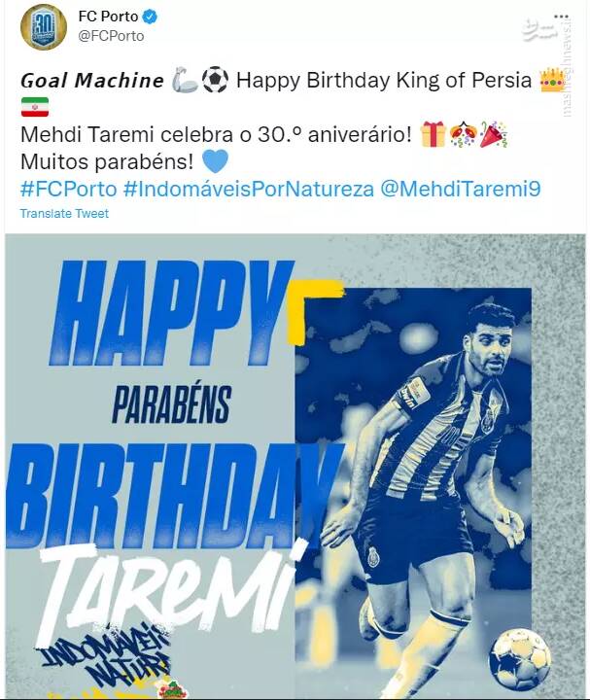
Task: Open the #IndomáveisPorNatureza hashtag
Action: [248, 190]
